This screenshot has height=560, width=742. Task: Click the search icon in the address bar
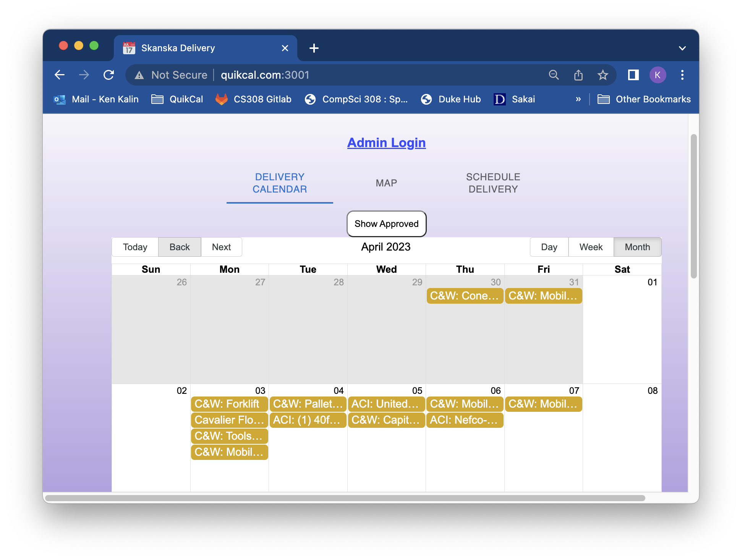pos(554,75)
